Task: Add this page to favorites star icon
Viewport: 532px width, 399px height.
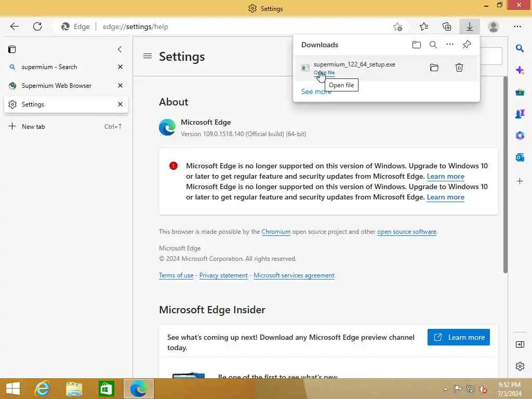Action: 397,26
